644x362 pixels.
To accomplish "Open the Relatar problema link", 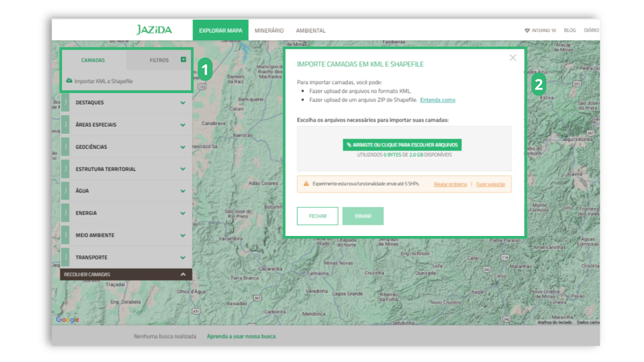I will pyautogui.click(x=450, y=184).
